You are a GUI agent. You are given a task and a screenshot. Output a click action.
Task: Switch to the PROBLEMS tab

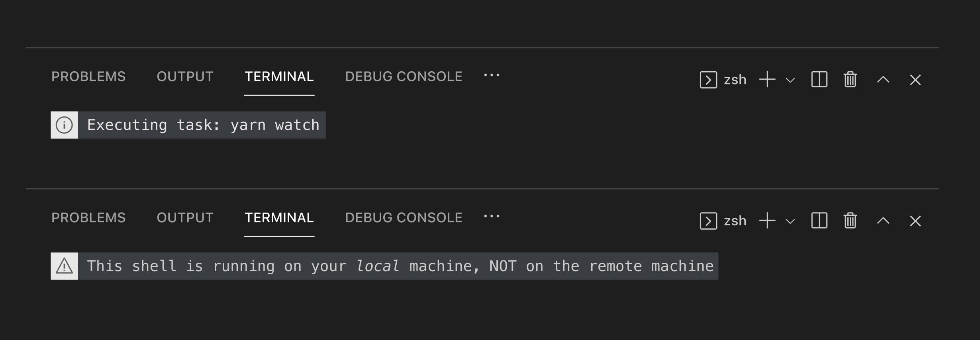pos(88,76)
